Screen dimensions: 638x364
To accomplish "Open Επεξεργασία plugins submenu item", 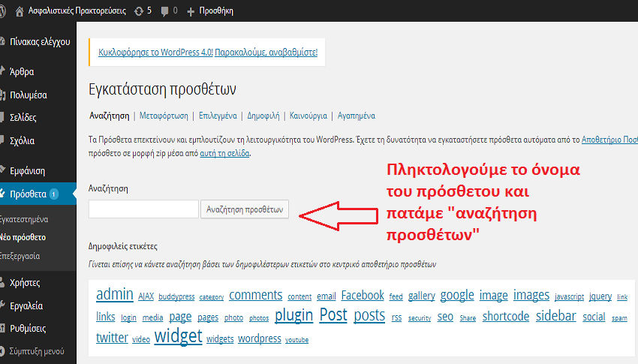I will pyautogui.click(x=20, y=256).
